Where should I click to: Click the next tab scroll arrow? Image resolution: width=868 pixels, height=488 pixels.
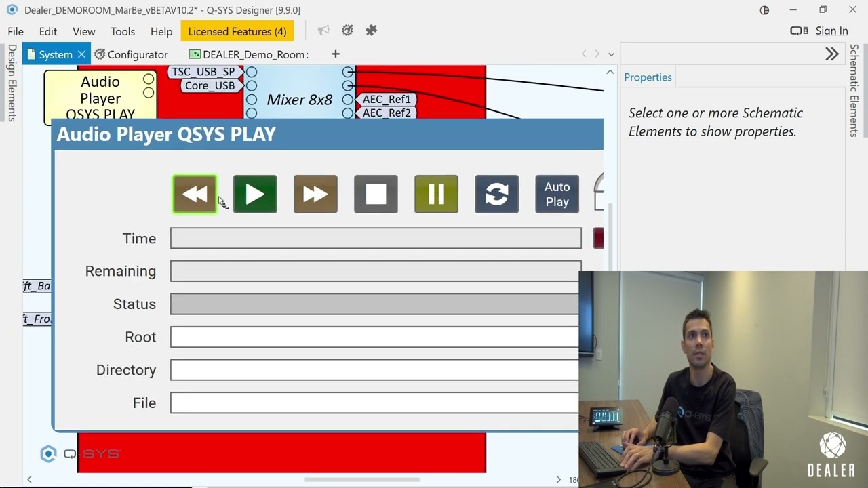pyautogui.click(x=597, y=54)
